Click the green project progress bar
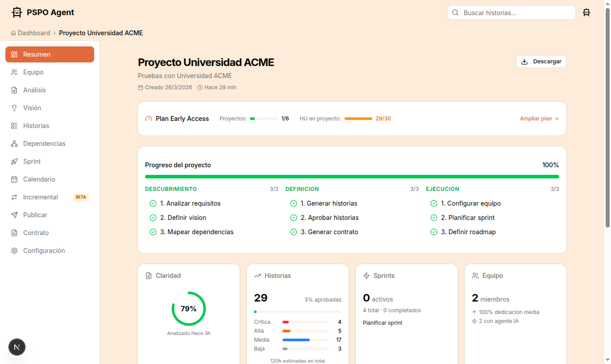Viewport: 611px width, 364px height. pyautogui.click(x=352, y=177)
